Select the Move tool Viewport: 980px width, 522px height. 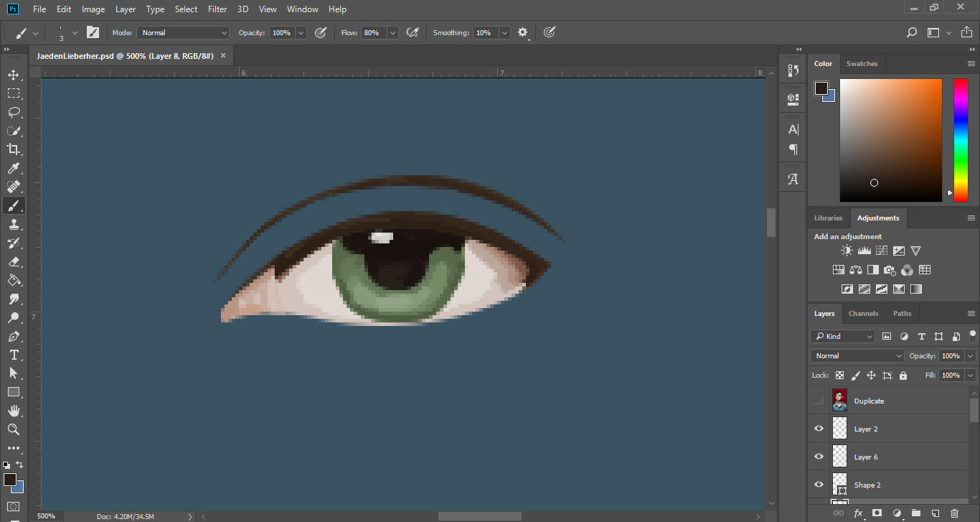(x=14, y=75)
